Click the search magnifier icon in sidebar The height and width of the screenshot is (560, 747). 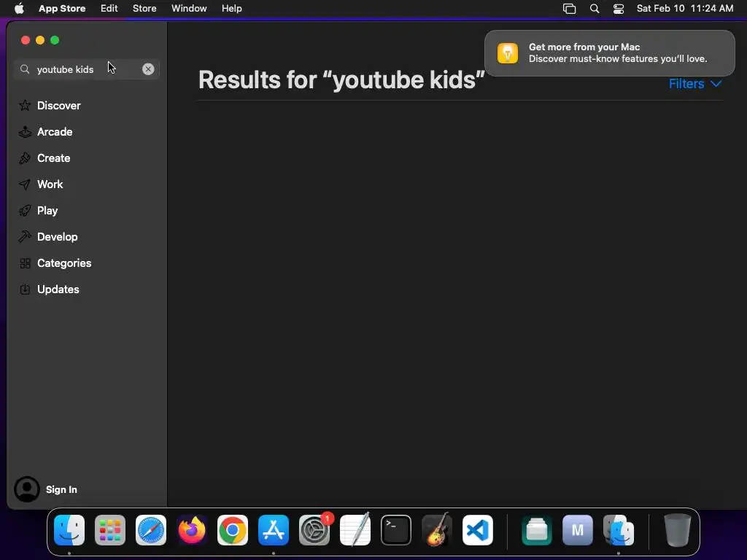pos(25,69)
